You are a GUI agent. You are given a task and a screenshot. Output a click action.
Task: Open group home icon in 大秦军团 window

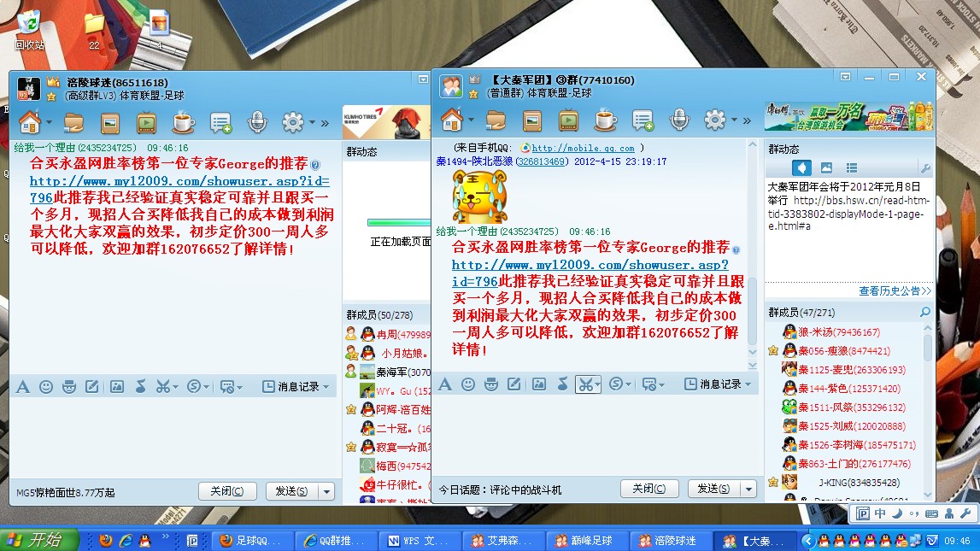[x=453, y=120]
